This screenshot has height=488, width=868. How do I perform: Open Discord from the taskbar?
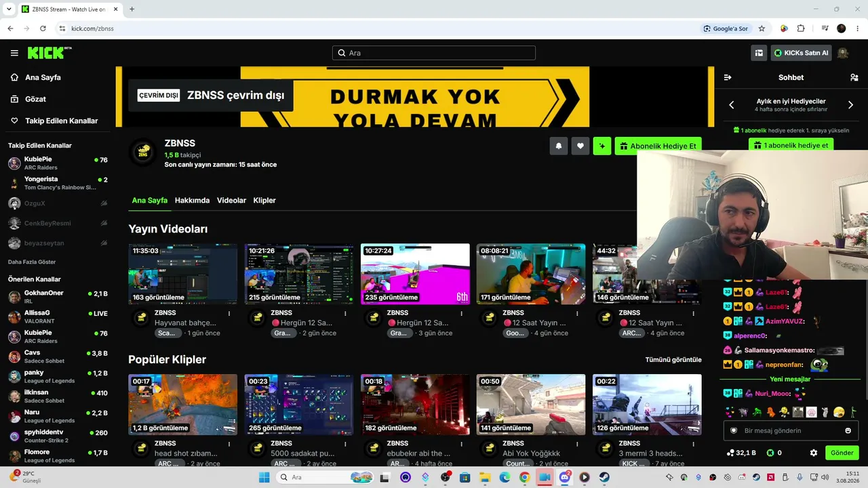[564, 477]
